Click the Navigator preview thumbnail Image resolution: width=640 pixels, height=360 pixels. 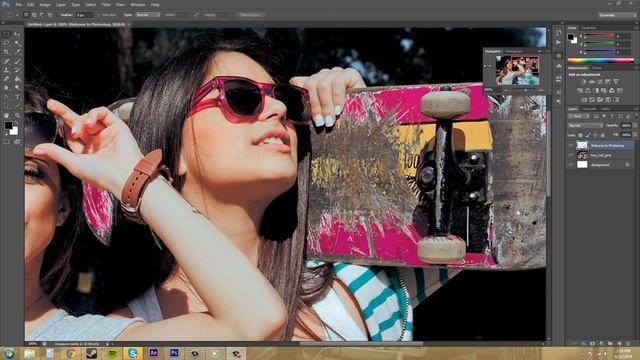pyautogui.click(x=517, y=70)
